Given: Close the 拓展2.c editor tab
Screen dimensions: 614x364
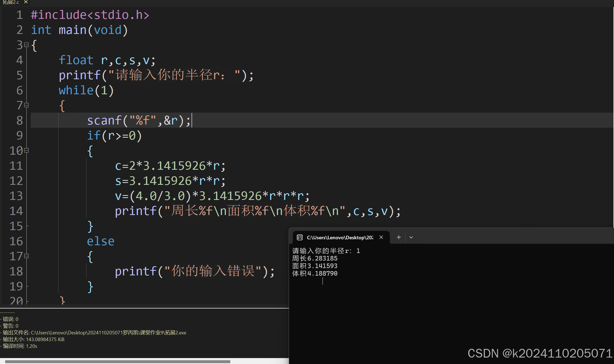Looking at the screenshot, I should point(26,2).
